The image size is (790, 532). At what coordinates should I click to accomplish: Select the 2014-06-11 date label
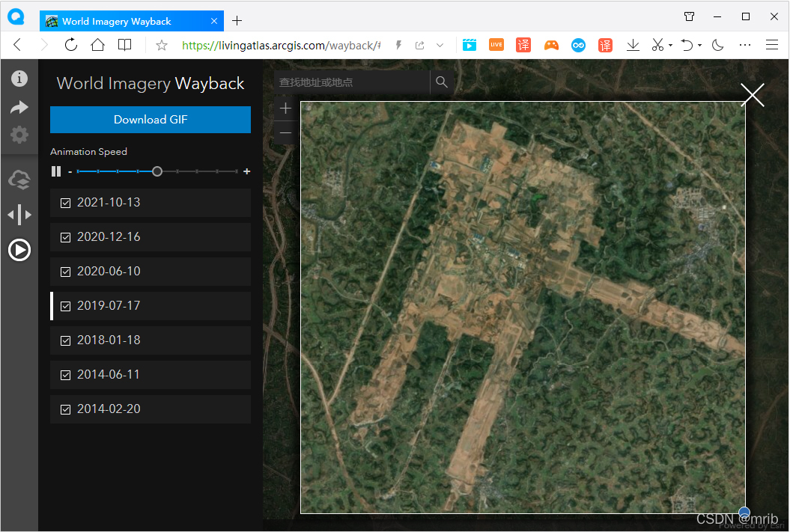[109, 374]
